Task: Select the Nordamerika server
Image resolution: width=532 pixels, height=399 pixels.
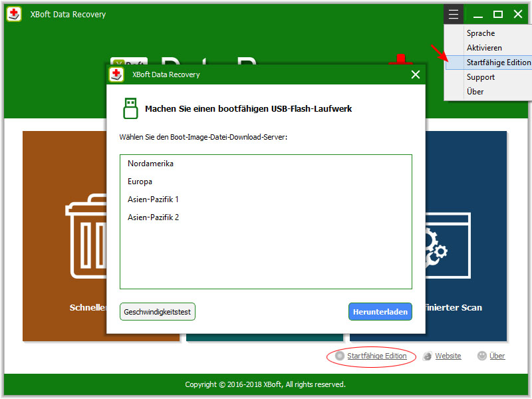Action: 265,164
